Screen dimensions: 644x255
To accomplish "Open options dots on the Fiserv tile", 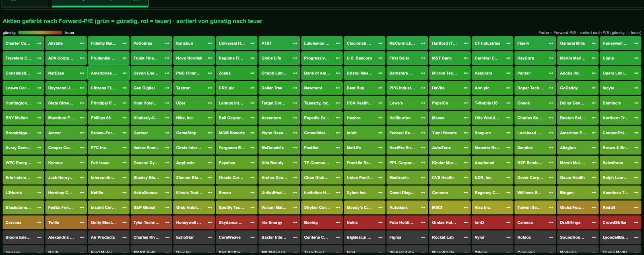I will [551, 43].
